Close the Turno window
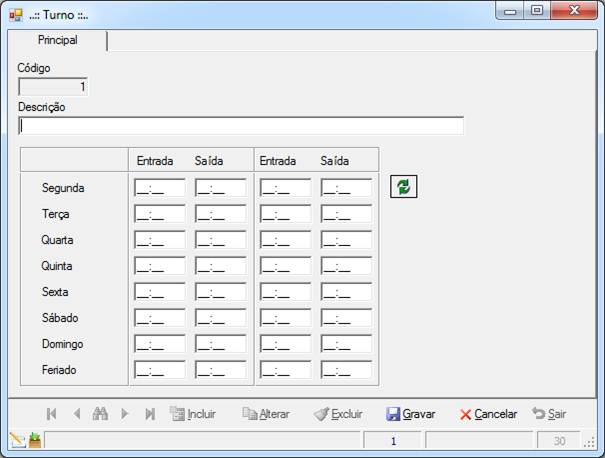This screenshot has width=605, height=458. [574, 10]
